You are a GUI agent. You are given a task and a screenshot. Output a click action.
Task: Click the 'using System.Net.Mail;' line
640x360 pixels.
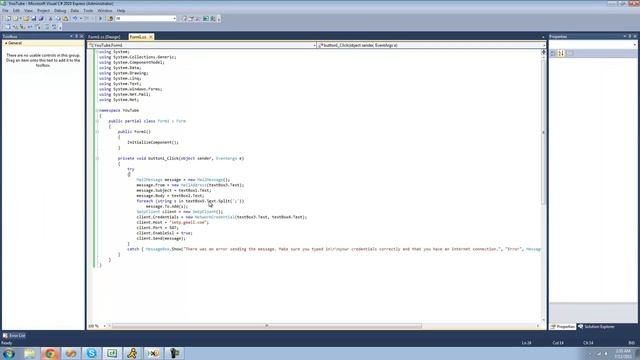125,94
